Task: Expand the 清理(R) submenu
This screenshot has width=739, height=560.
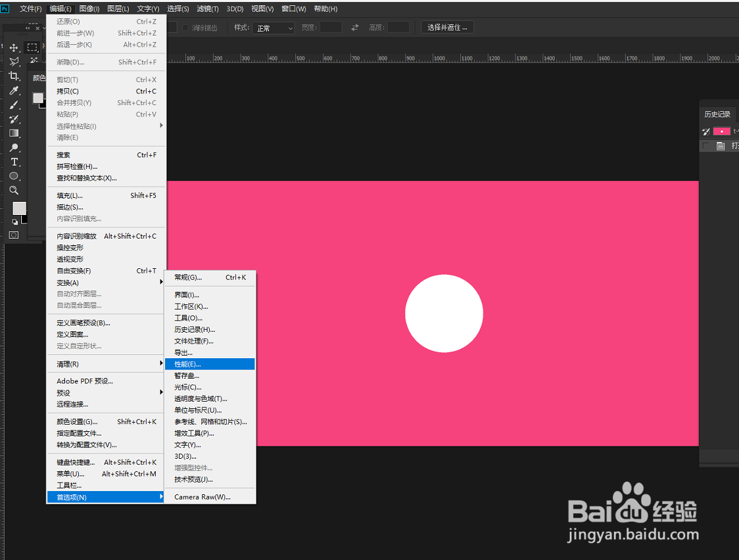Action: tap(107, 364)
